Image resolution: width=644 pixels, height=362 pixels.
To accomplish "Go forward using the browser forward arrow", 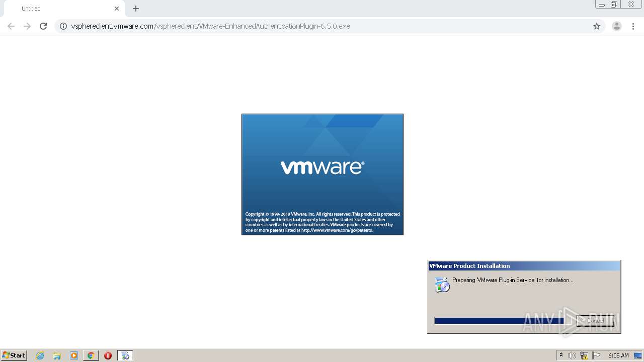I will click(27, 26).
